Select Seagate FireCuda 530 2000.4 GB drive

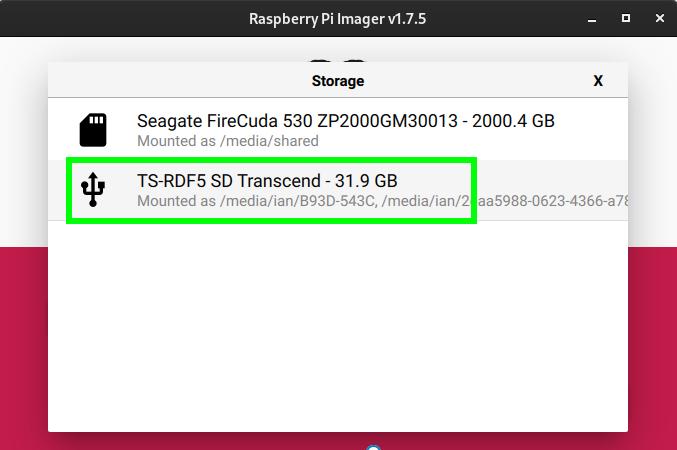(345, 122)
